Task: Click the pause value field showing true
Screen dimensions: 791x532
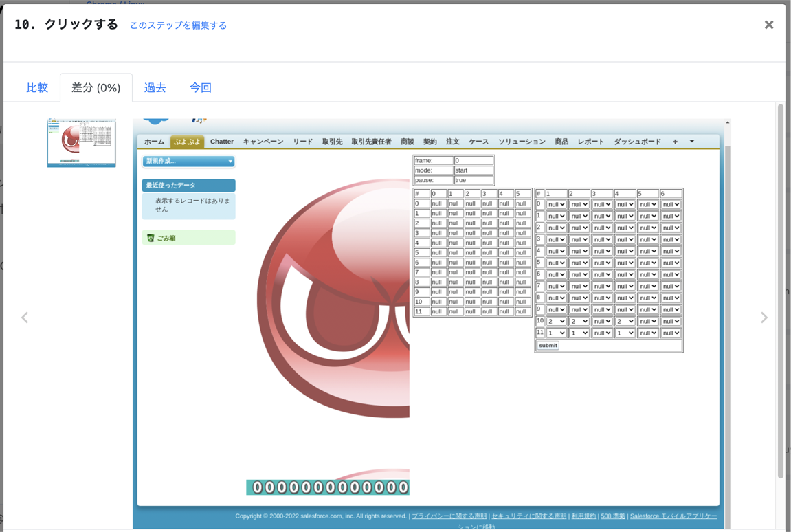Action: [474, 180]
